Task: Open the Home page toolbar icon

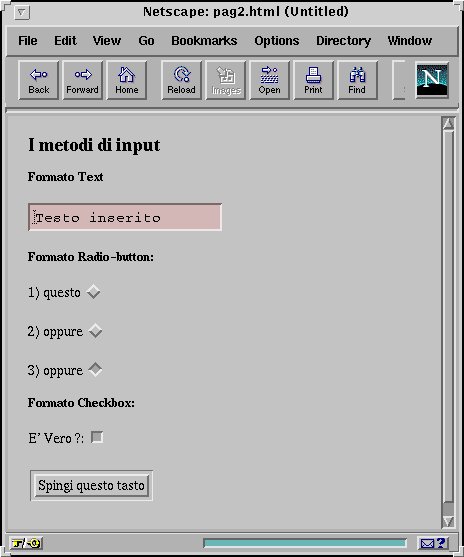Action: (127, 80)
